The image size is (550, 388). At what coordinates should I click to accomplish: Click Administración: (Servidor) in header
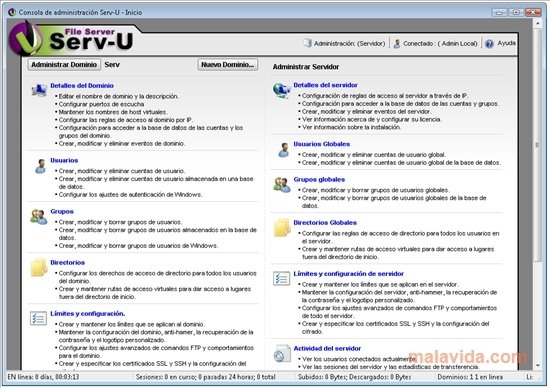pos(349,44)
